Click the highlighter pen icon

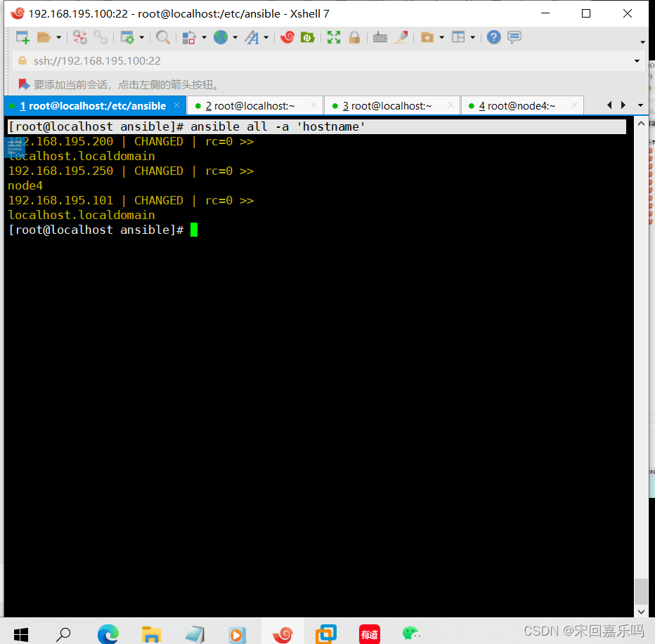pos(401,37)
